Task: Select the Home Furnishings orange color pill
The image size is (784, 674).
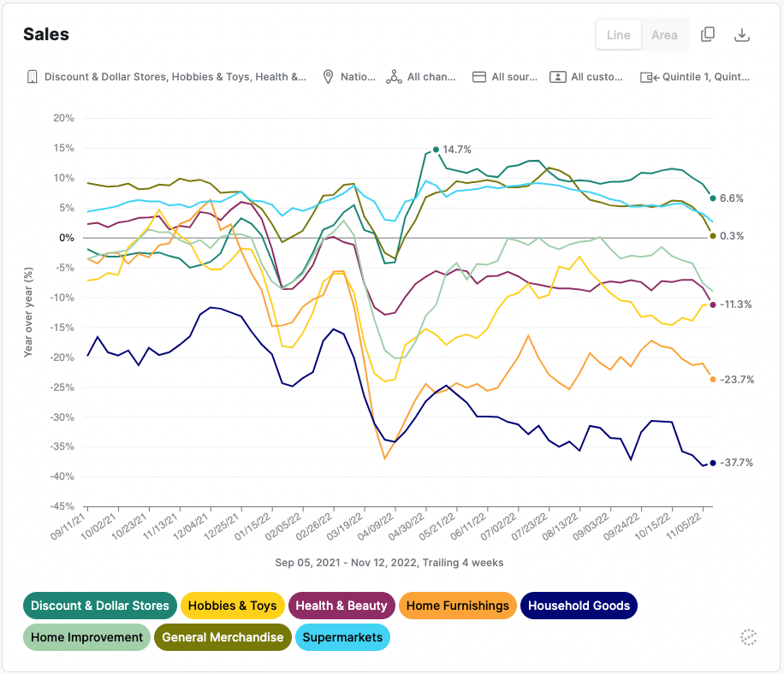Action: point(457,606)
